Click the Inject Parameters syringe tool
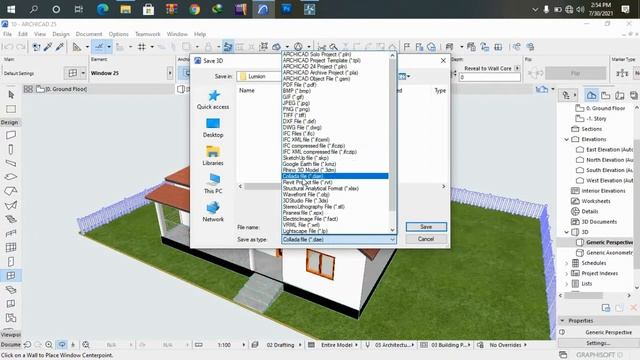The width and height of the screenshot is (640, 360). [x=60, y=47]
